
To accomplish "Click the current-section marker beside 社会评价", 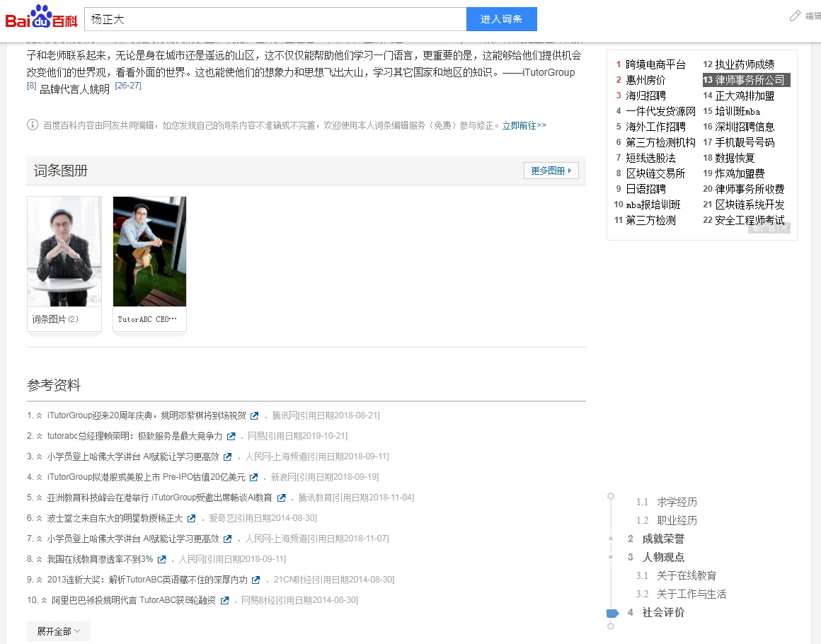I will pyautogui.click(x=612, y=613).
